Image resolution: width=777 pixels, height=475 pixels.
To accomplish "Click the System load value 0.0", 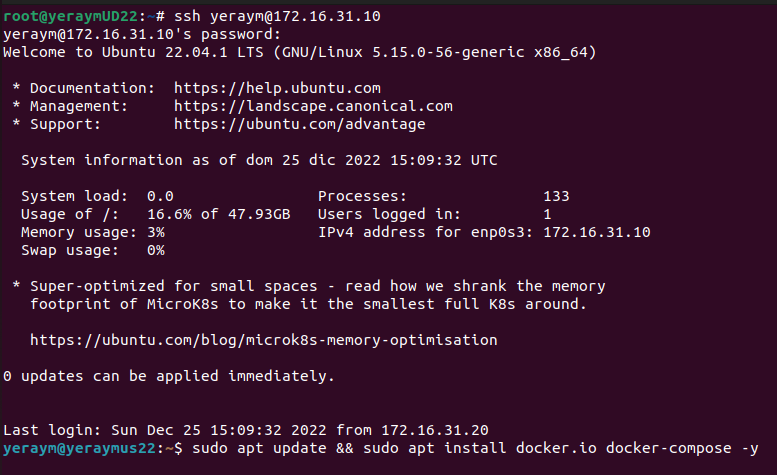I will (x=160, y=196).
